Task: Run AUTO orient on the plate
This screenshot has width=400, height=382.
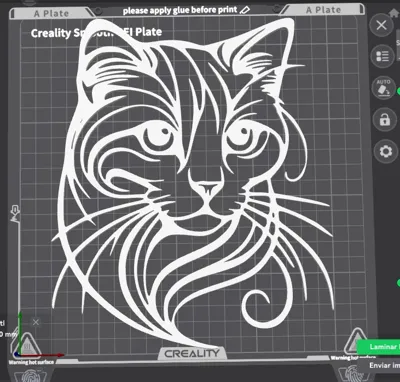Action: coord(383,88)
